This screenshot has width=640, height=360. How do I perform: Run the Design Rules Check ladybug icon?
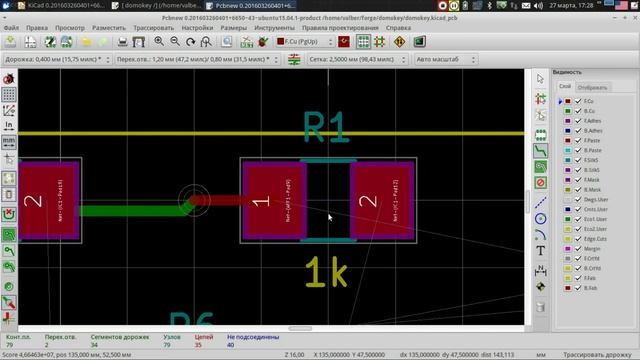point(263,41)
